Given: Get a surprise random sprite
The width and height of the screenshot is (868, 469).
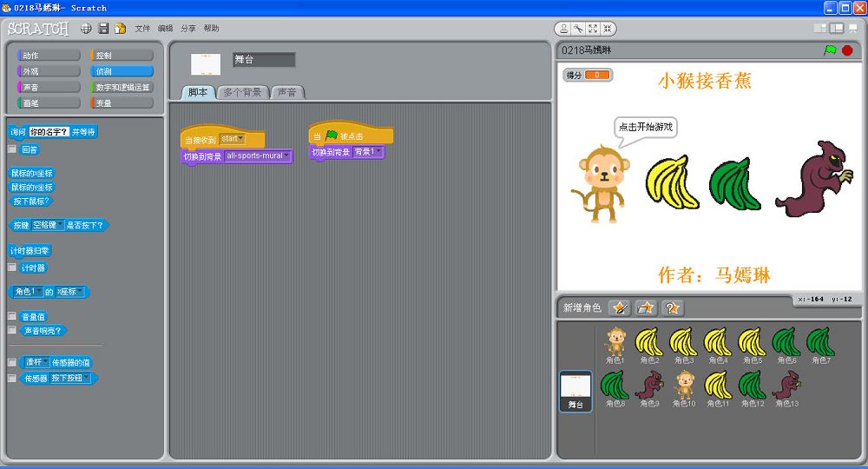Looking at the screenshot, I should tap(672, 307).
